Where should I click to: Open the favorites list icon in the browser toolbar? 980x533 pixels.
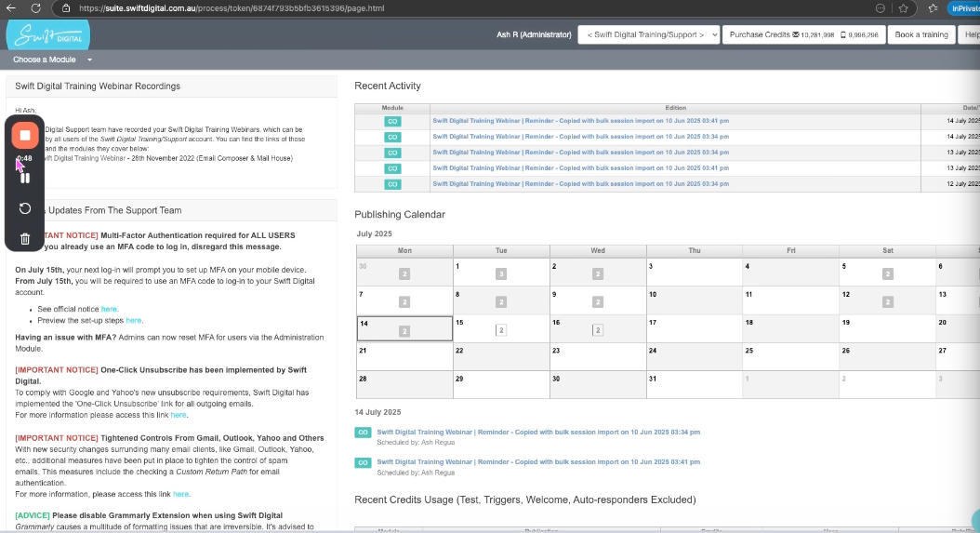(934, 8)
